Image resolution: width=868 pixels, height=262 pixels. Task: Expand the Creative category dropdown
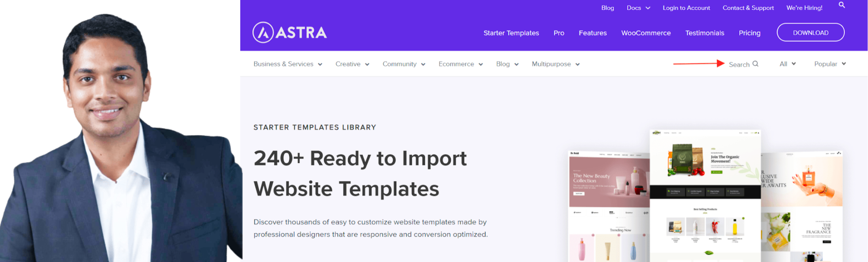coord(352,64)
